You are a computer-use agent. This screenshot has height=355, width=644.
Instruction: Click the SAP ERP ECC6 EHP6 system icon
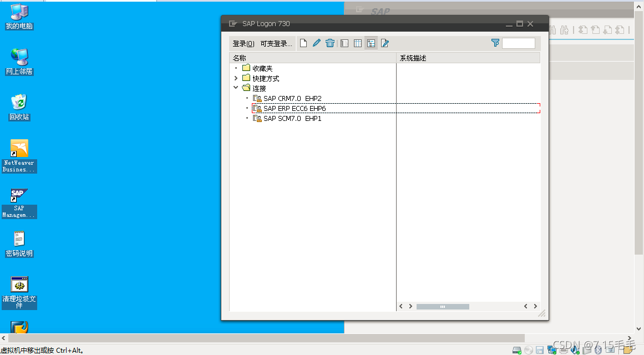pos(257,109)
